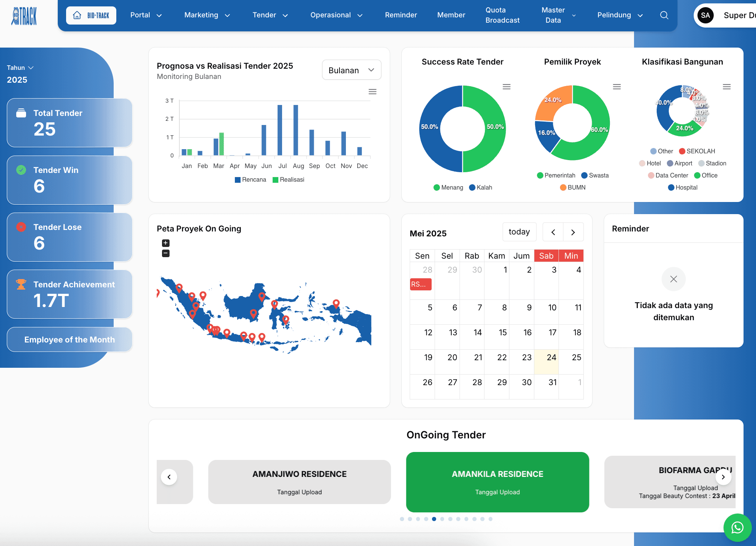Click the calendar today button
Viewport: 756px width, 546px height.
pos(519,232)
